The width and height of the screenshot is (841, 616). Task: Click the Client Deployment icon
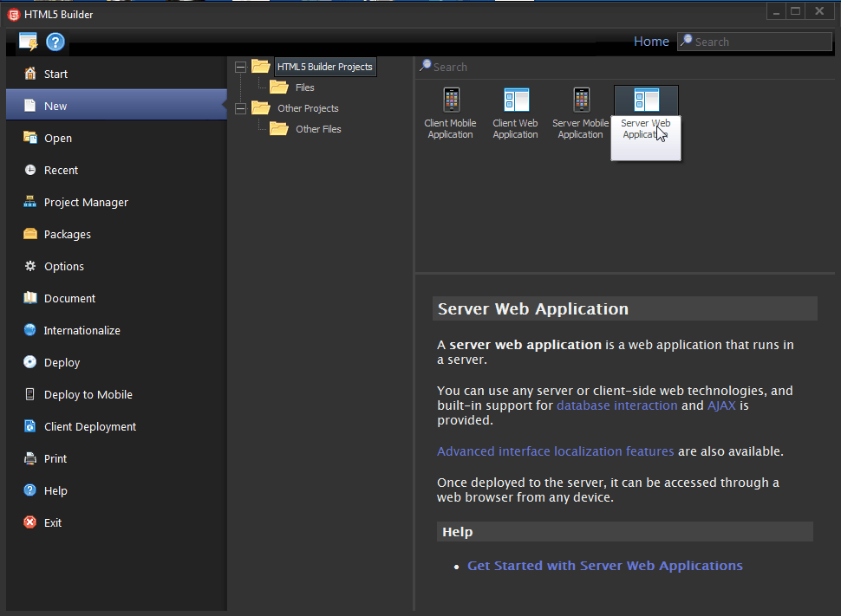[30, 426]
